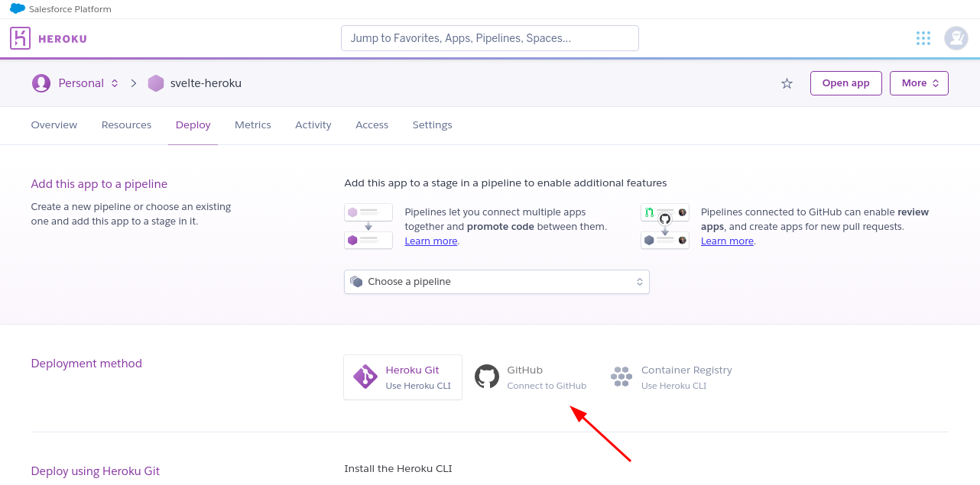
Task: Focus the Jump to Favorites search field
Action: coord(489,38)
